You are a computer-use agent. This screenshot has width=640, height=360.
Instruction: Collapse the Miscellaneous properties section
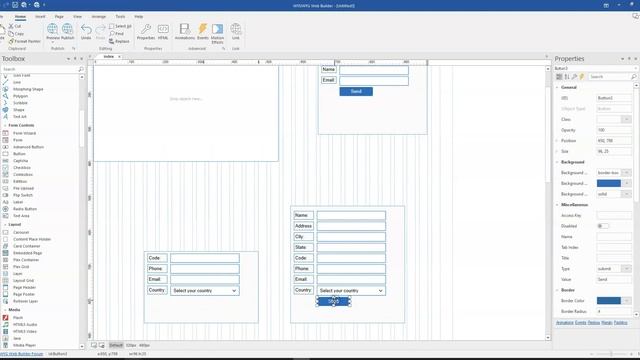coord(558,205)
